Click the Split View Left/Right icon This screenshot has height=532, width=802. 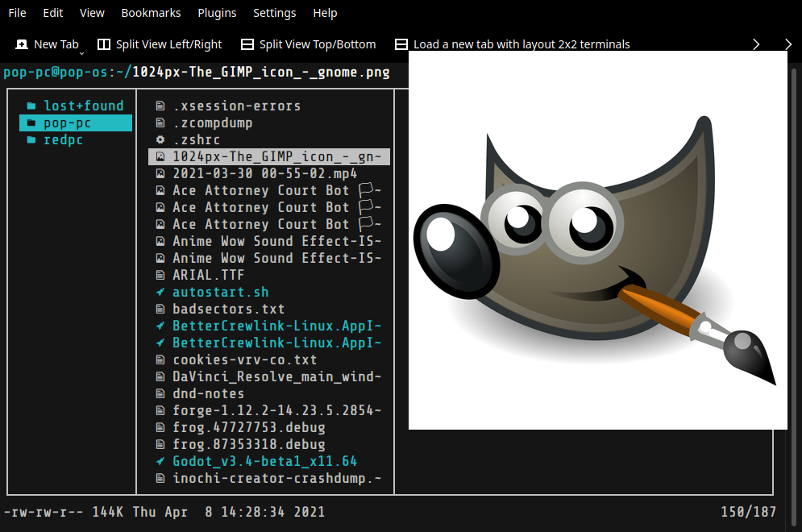(x=104, y=44)
